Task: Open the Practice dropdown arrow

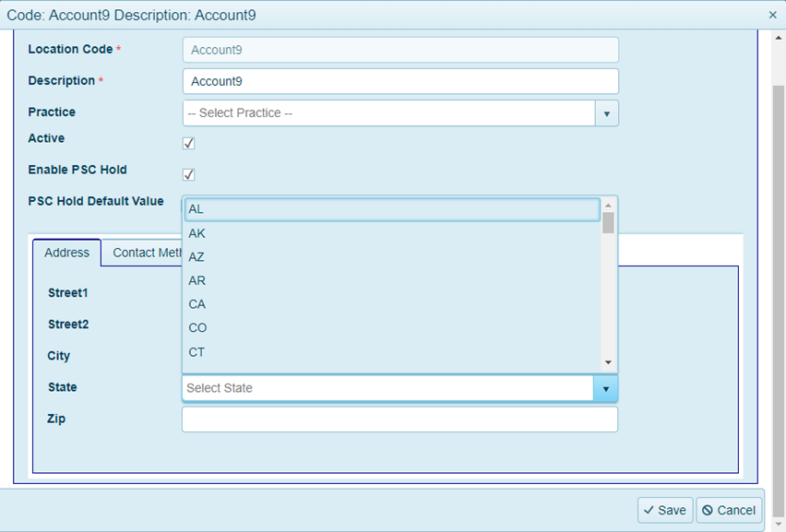Action: [x=606, y=113]
